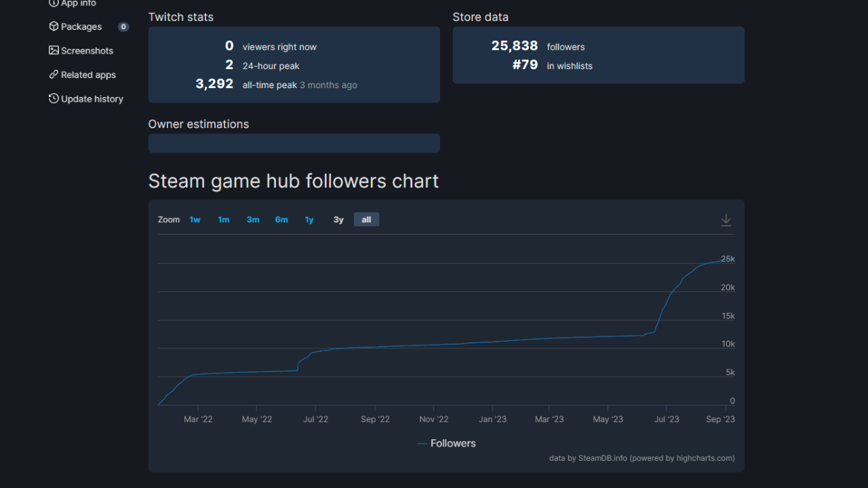Click the App info circle icon
The image size is (868, 488).
[54, 3]
